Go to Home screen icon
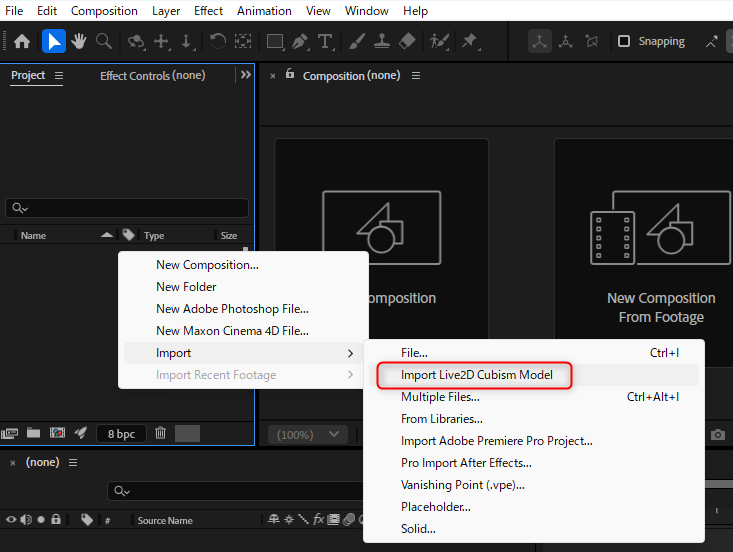Viewport: 733px width, 552px height. [22, 42]
